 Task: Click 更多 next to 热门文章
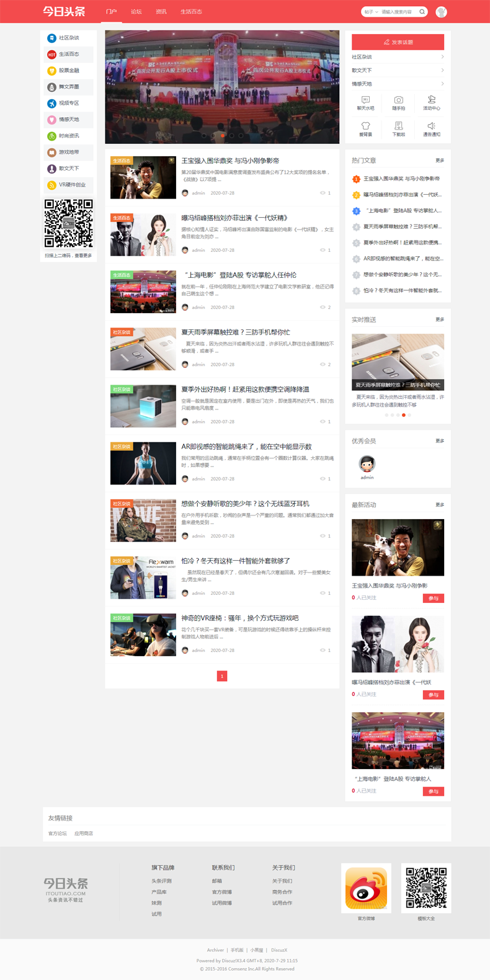coord(440,161)
